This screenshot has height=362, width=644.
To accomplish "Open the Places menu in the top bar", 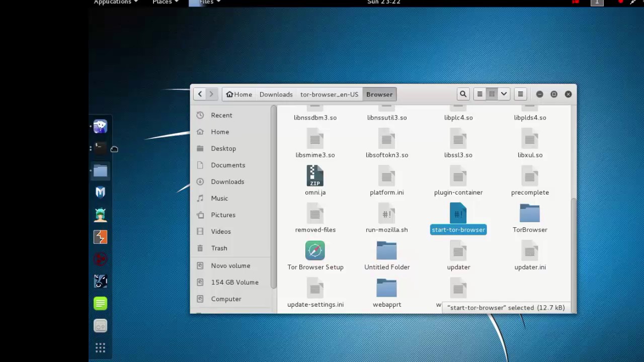I will coord(166,3).
